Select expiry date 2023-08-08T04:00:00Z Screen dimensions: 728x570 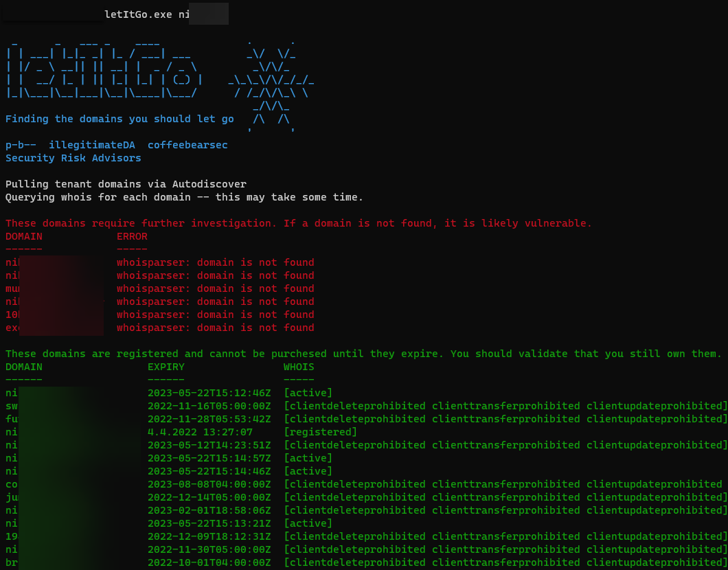[x=209, y=484]
